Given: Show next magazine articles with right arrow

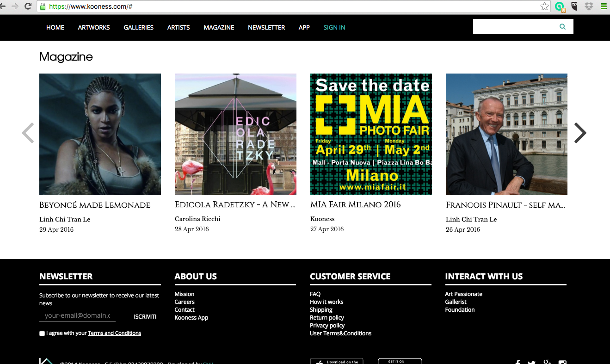Looking at the screenshot, I should (x=580, y=133).
